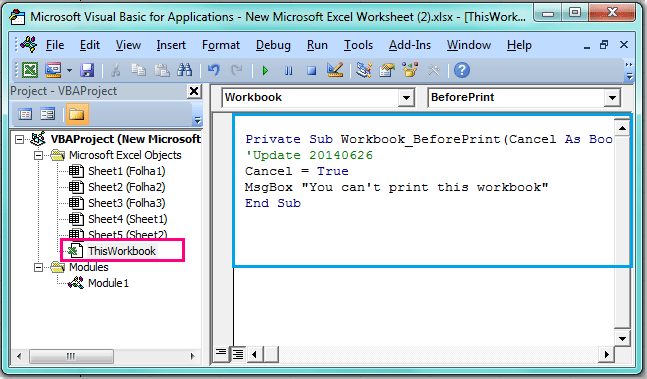Open the Project panel toolbar options arrow
Viewport: 647px width, 379px height.
pos(197,119)
